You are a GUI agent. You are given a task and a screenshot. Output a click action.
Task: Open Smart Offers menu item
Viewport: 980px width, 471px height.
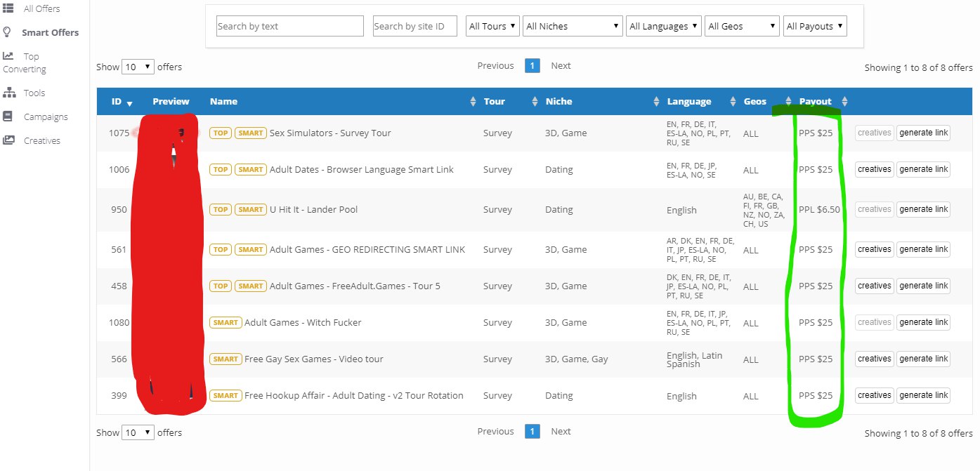(50, 32)
